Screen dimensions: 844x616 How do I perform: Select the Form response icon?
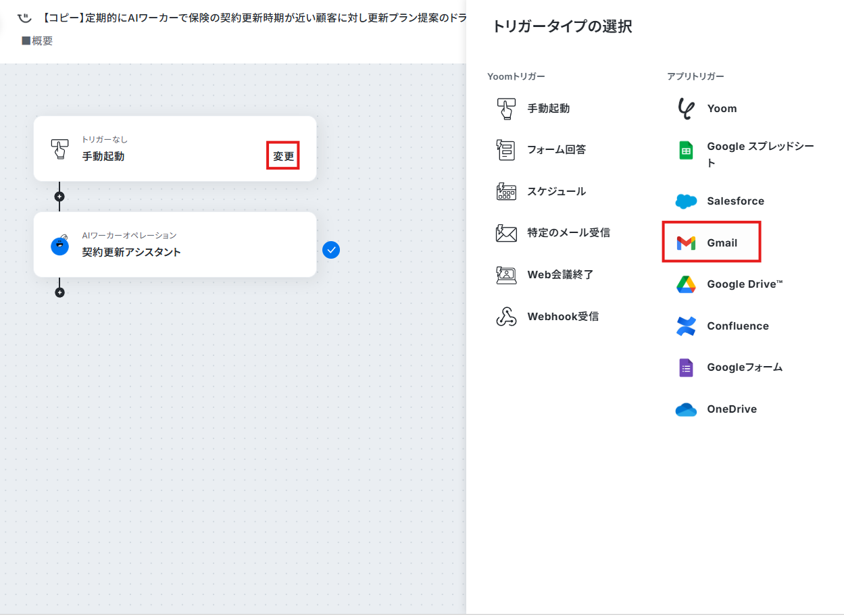pyautogui.click(x=506, y=150)
